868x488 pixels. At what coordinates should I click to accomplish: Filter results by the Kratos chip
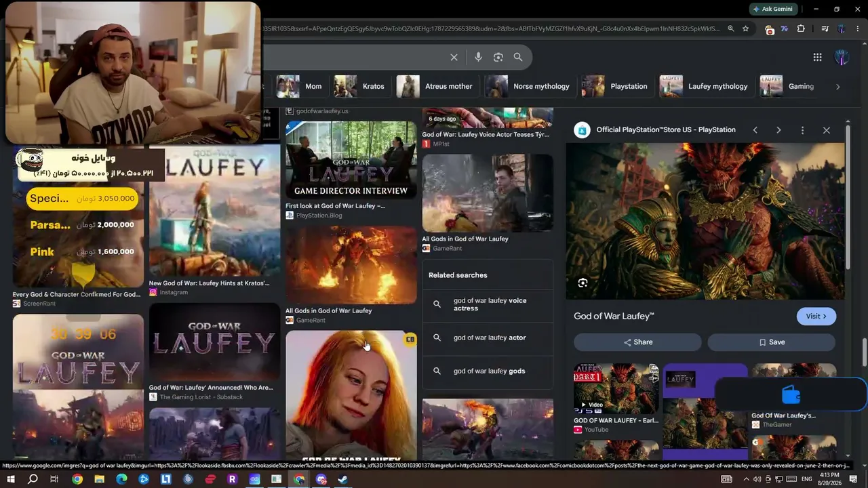359,87
